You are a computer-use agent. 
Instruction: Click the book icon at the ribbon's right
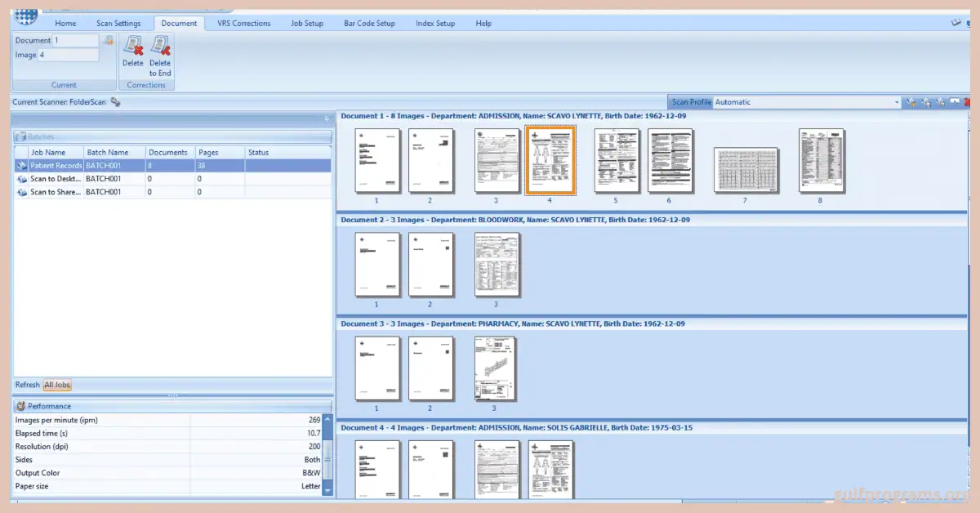(955, 24)
